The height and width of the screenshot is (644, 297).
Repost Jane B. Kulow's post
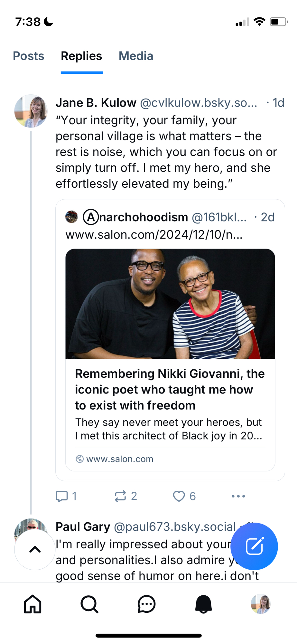120,496
